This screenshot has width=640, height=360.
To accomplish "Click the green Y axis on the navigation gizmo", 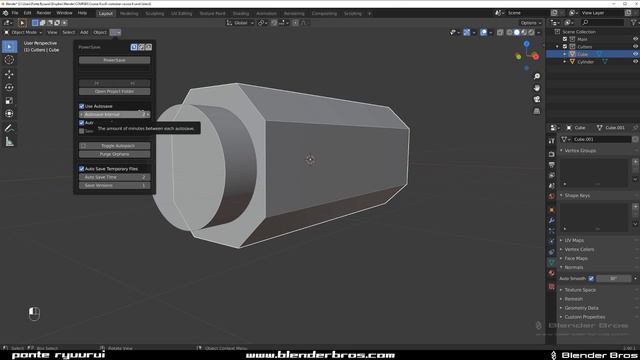I will tap(518, 56).
